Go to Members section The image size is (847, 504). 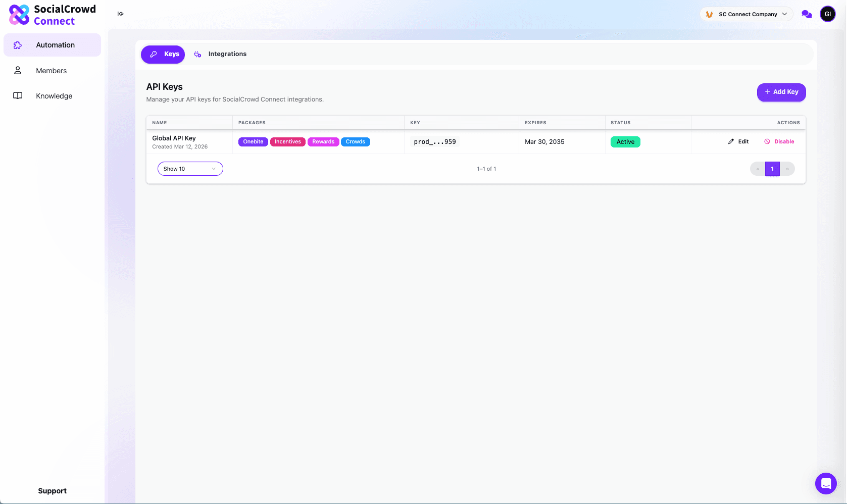point(53,71)
